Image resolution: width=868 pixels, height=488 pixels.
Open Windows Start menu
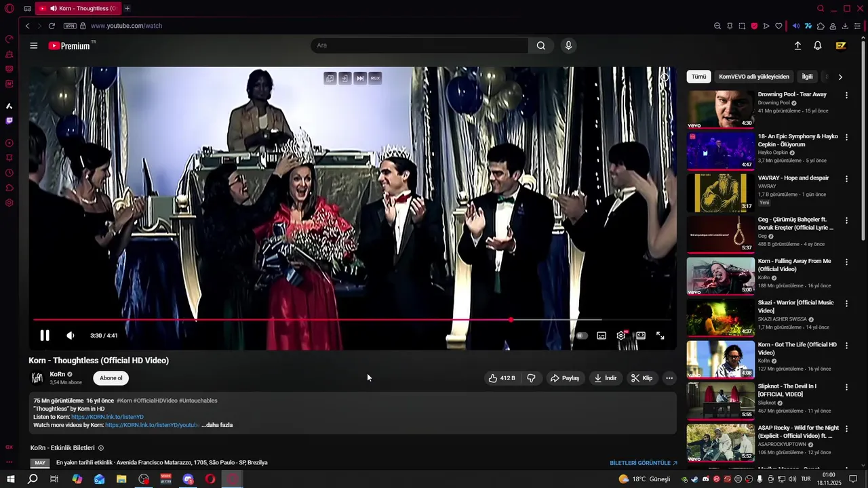point(11,479)
